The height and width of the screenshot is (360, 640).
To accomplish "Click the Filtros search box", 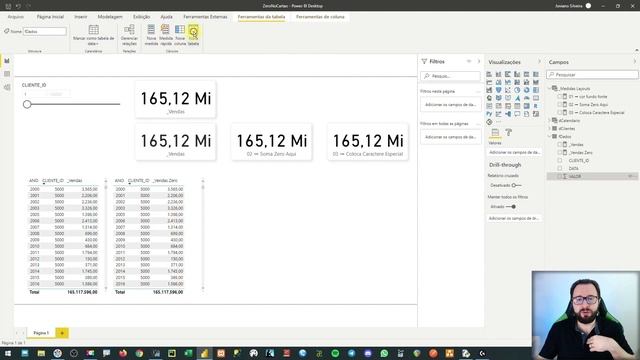I will (450, 76).
